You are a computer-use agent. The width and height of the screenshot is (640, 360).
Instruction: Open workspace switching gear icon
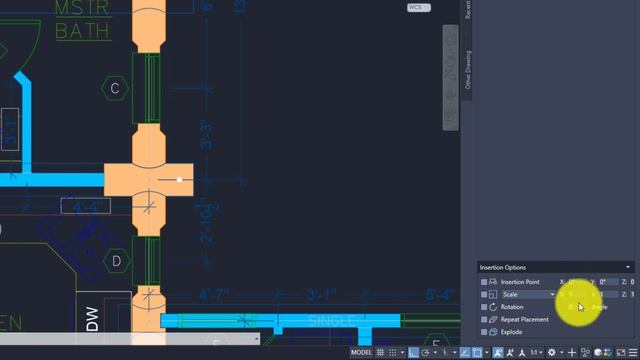point(552,353)
